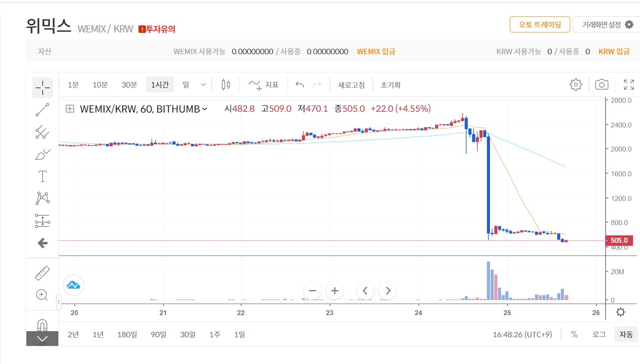Viewport: 640px width, 364px height.
Task: Redo the chart action
Action: point(317,85)
